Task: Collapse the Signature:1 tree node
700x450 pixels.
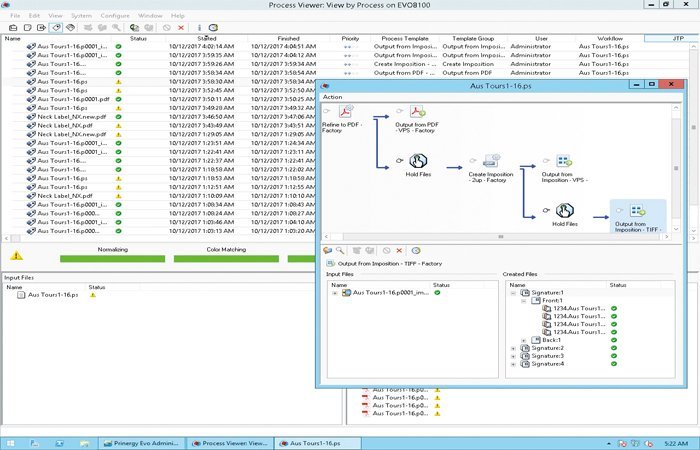Action: pos(513,293)
